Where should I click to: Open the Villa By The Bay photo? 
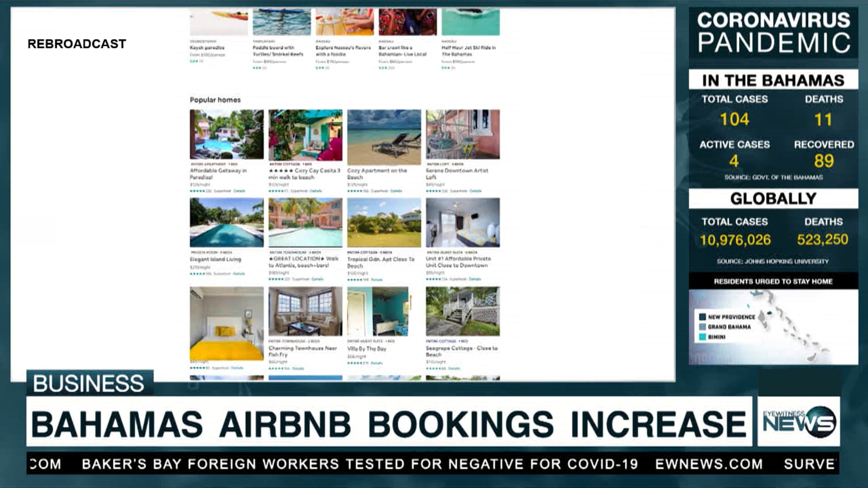pos(378,311)
